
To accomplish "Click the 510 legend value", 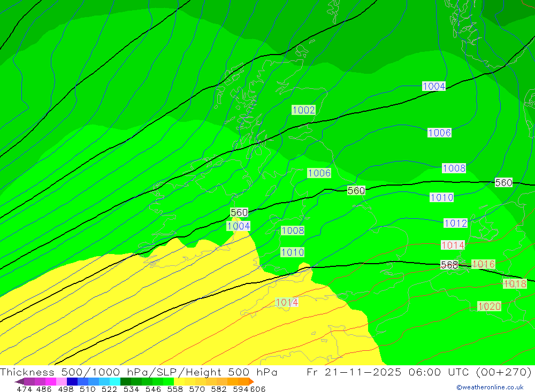I will 87,389.
